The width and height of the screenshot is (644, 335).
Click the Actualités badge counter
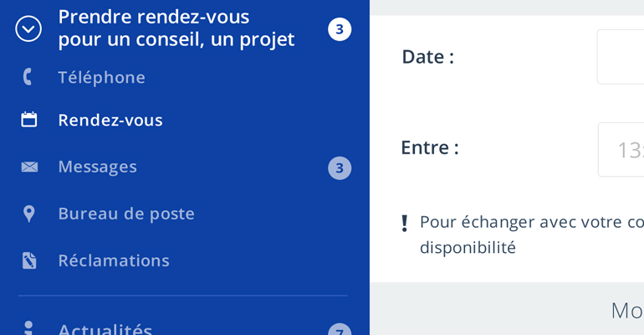point(340,329)
